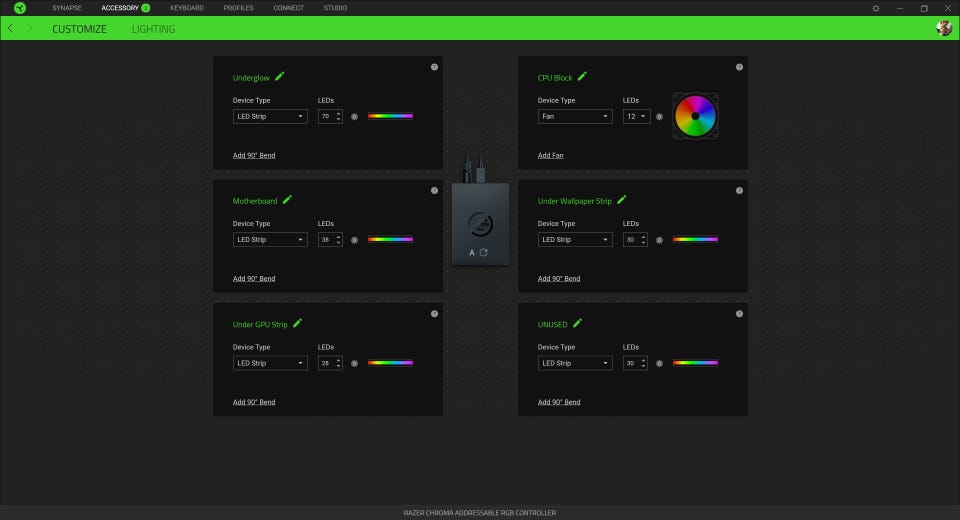Click the Under GPU Strip rainbow strip preview
Screen dimensions: 960x520
(x=390, y=363)
